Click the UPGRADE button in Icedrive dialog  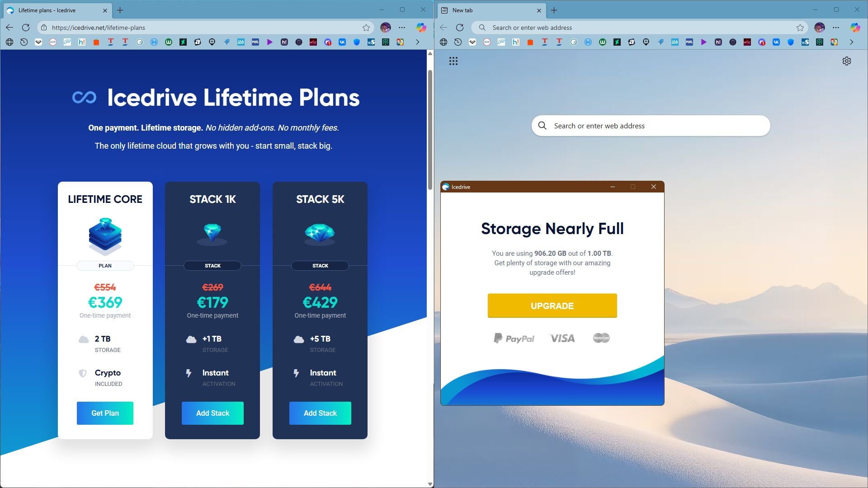coord(552,305)
